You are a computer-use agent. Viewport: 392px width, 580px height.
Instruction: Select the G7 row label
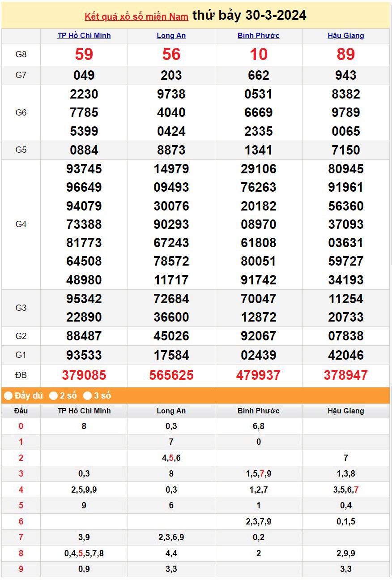21,75
